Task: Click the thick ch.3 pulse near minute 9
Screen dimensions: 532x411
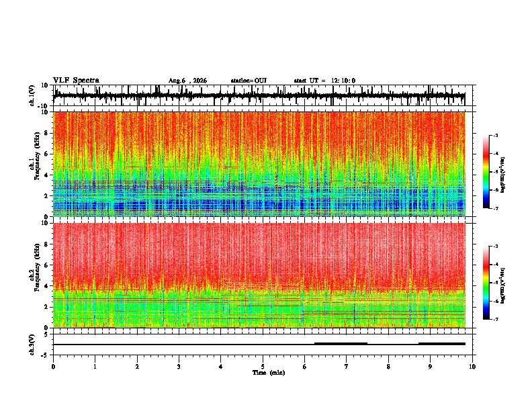Action: point(442,344)
